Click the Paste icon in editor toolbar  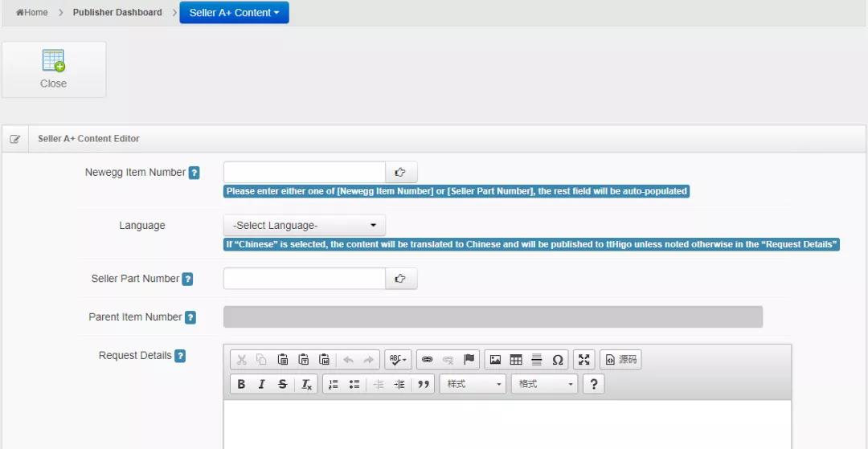(282, 360)
